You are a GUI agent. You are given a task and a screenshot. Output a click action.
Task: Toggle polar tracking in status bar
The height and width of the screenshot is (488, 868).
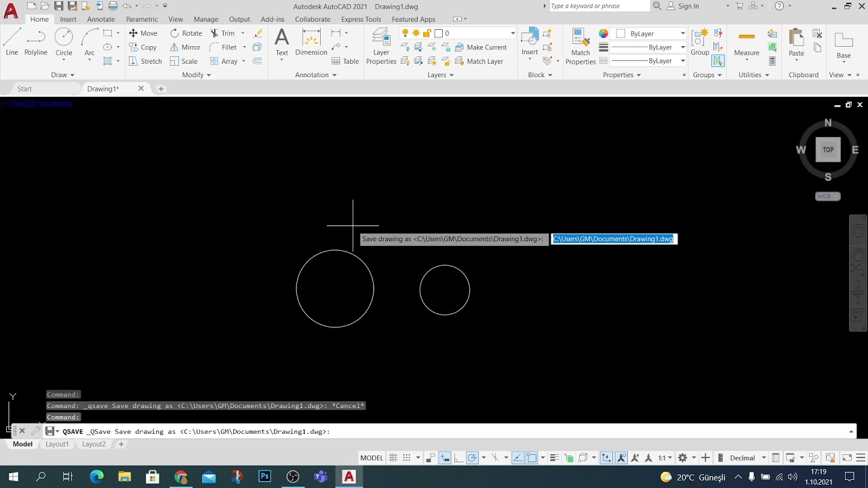click(x=472, y=457)
